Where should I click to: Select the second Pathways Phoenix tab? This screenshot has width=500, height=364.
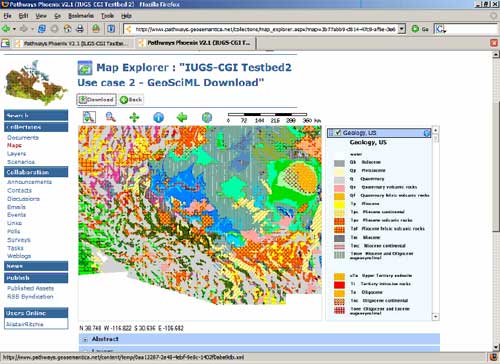point(195,43)
